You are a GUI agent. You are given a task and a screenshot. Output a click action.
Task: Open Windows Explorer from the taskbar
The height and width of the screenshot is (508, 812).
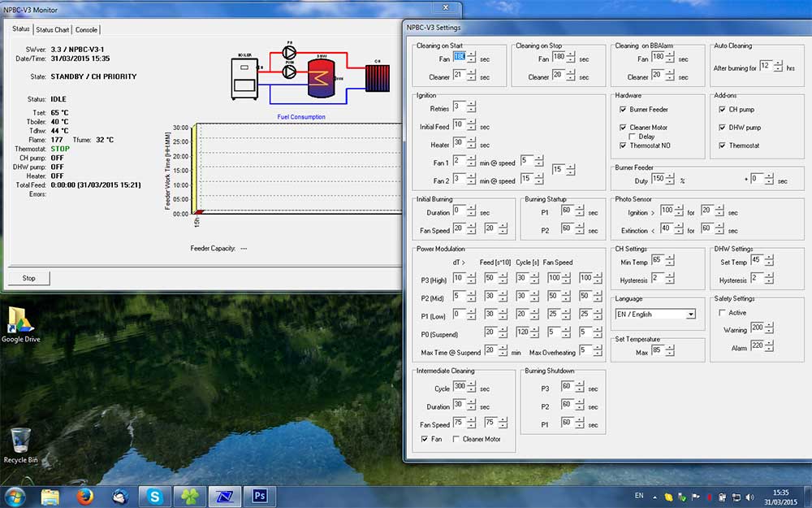50,497
